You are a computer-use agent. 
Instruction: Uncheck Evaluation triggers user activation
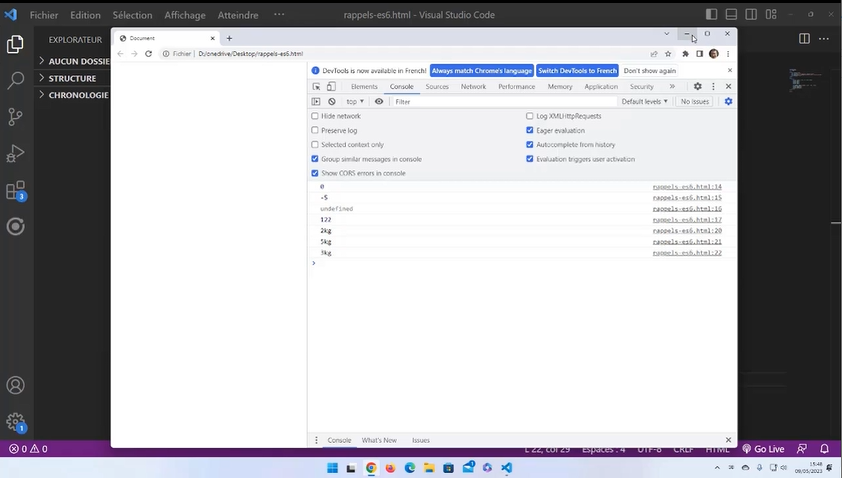529,159
